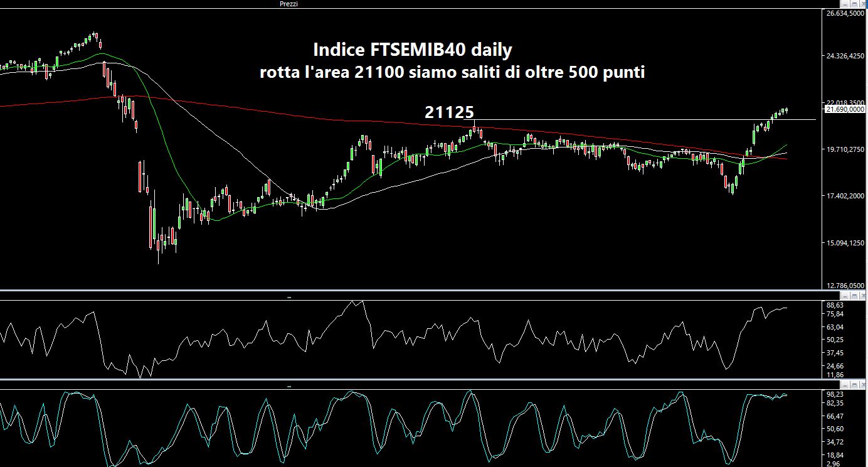Close the middle oscillator panel
Image resolution: width=868 pixels, height=467 pixels.
click(862, 295)
